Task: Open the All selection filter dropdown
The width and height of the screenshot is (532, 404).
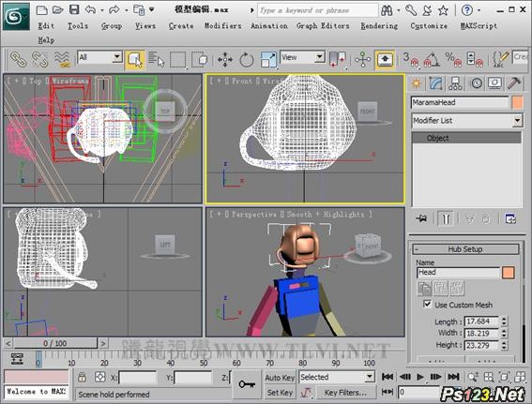Action: [99, 57]
